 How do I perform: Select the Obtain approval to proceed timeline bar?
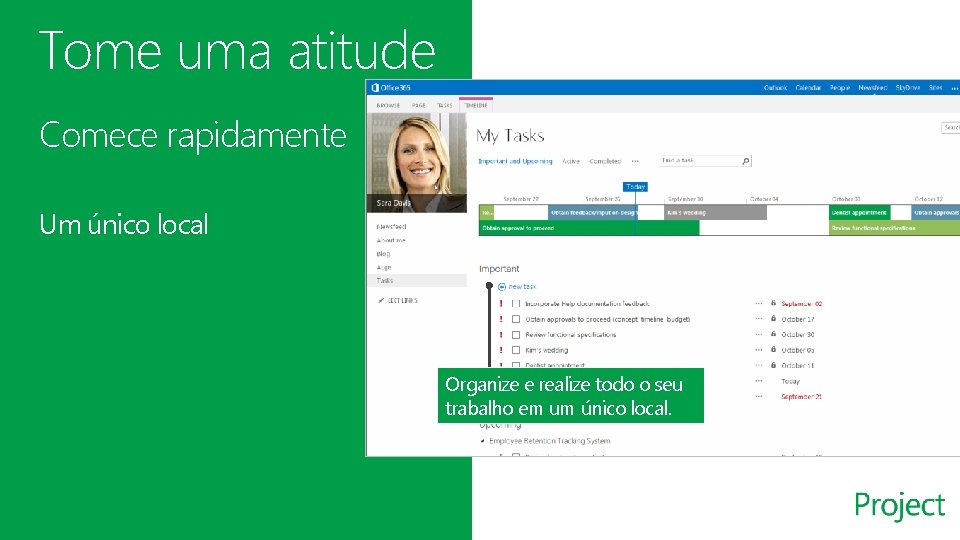coord(588,228)
